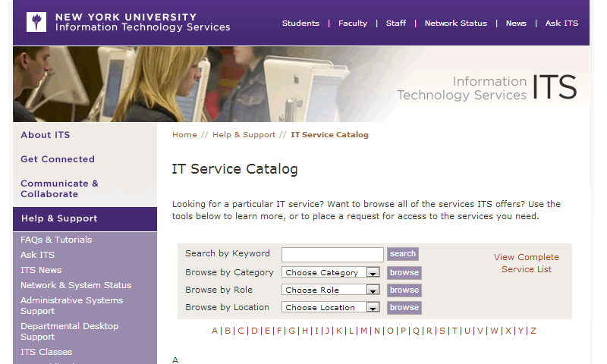This screenshot has width=607, height=364.
Task: Open Communicate & Collaborate sidebar section
Action: click(59, 189)
